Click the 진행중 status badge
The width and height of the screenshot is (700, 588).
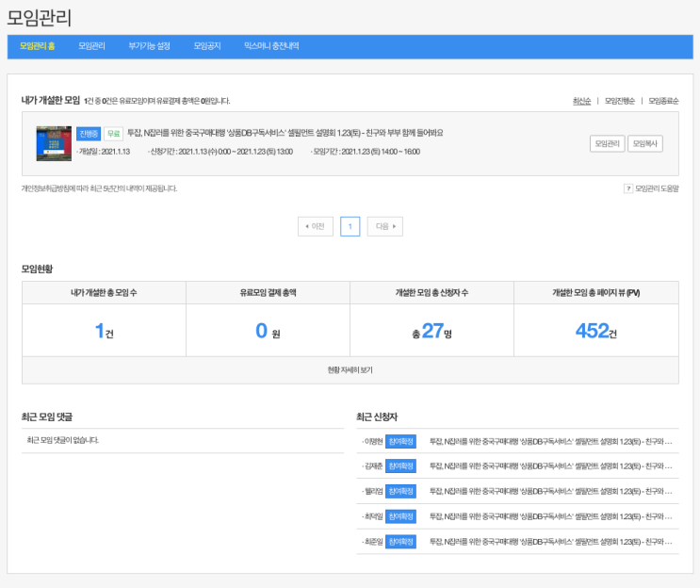[89, 134]
